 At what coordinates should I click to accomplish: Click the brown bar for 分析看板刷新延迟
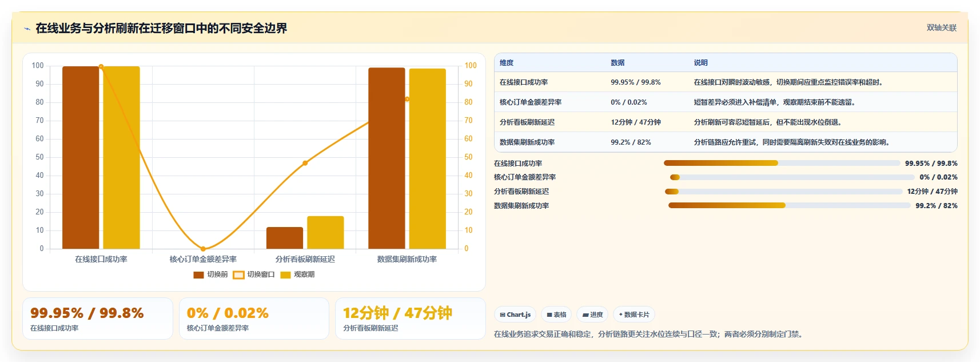pyautogui.click(x=285, y=238)
